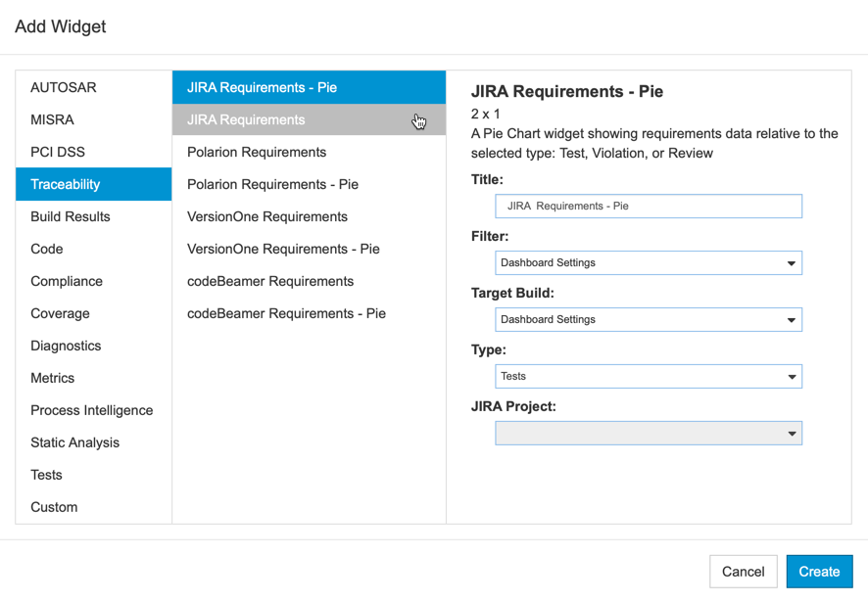
Task: Select the AUTOSAR category
Action: click(93, 87)
